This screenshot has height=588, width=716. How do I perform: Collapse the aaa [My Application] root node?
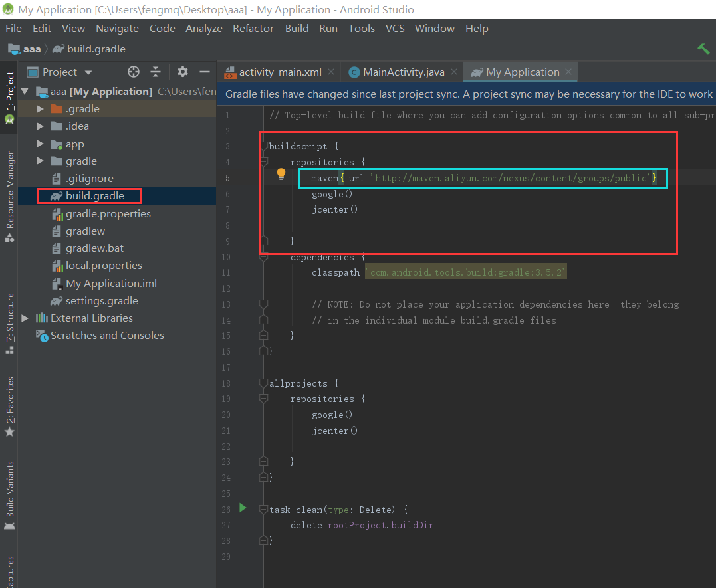[x=25, y=91]
